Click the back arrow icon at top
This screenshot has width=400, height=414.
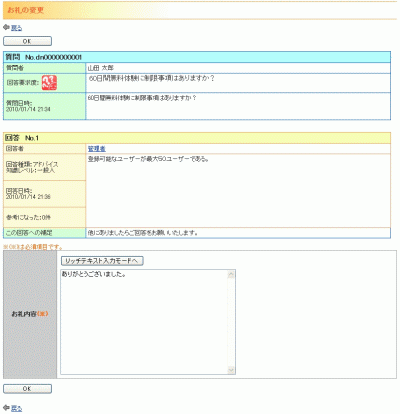point(6,27)
